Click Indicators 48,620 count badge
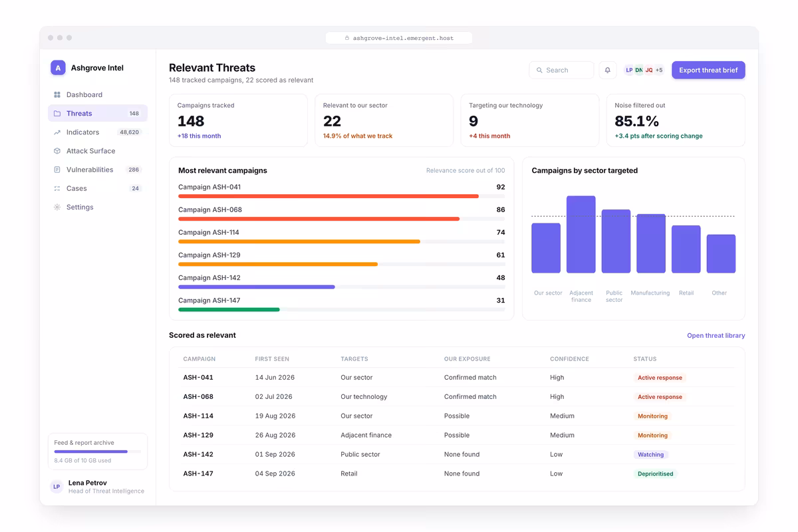This screenshot has height=532, width=798. 129,132
